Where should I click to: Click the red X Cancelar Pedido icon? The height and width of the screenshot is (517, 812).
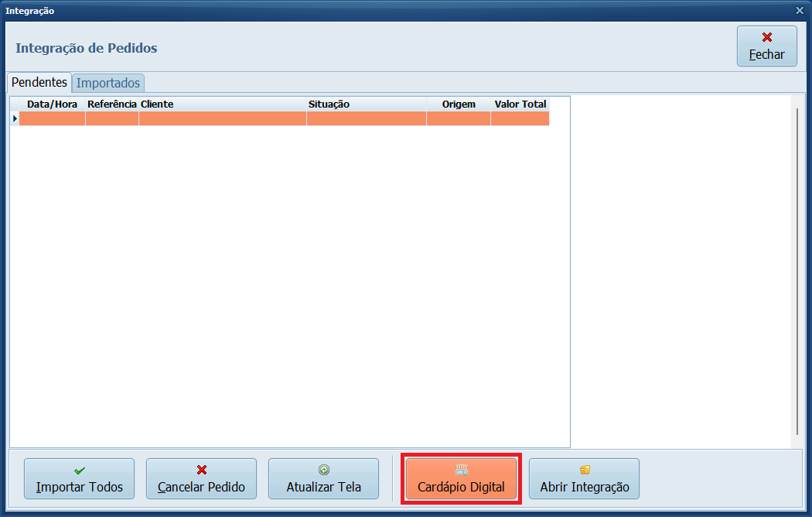tap(201, 470)
